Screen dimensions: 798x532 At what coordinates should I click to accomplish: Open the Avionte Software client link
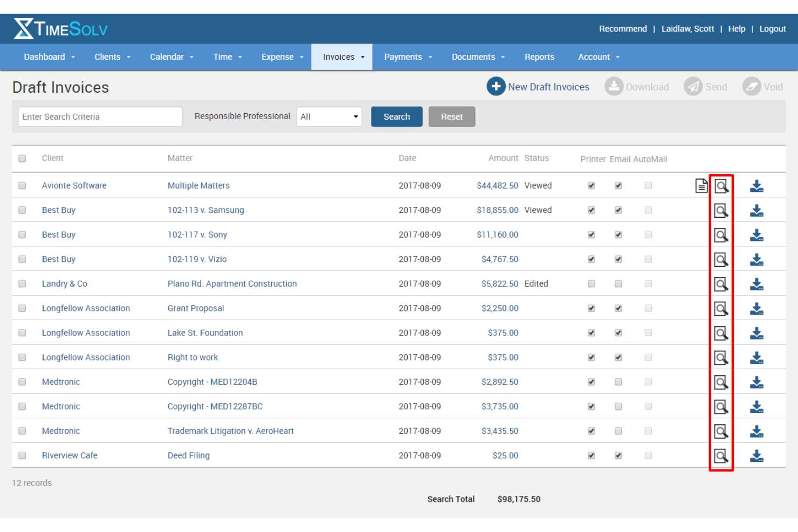(74, 185)
